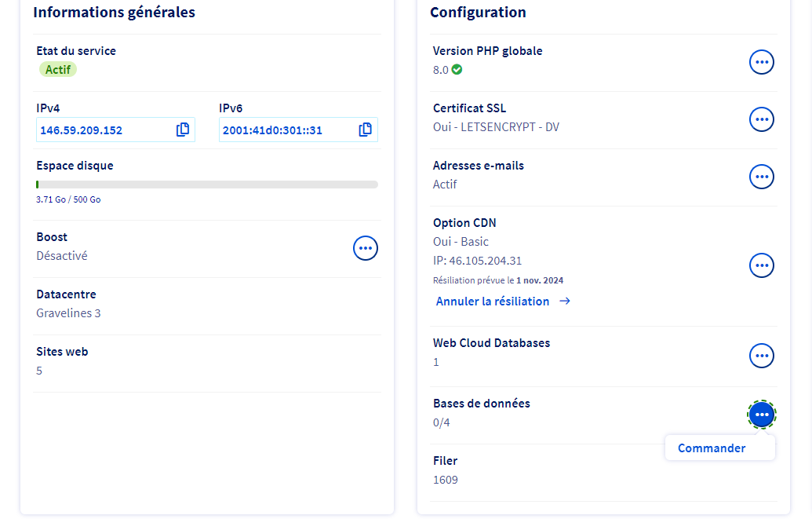Open Certificat SSL actions menu
The width and height of the screenshot is (812, 519).
[762, 120]
